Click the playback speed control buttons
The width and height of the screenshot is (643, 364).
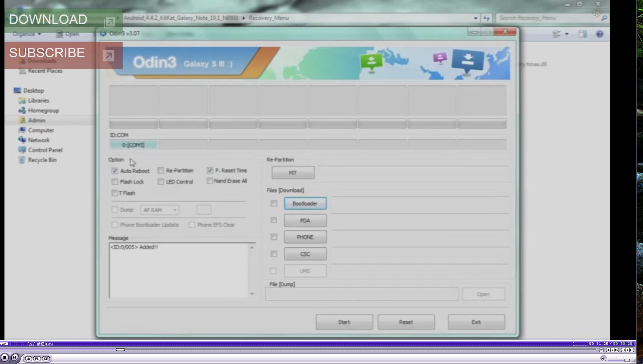613,350
